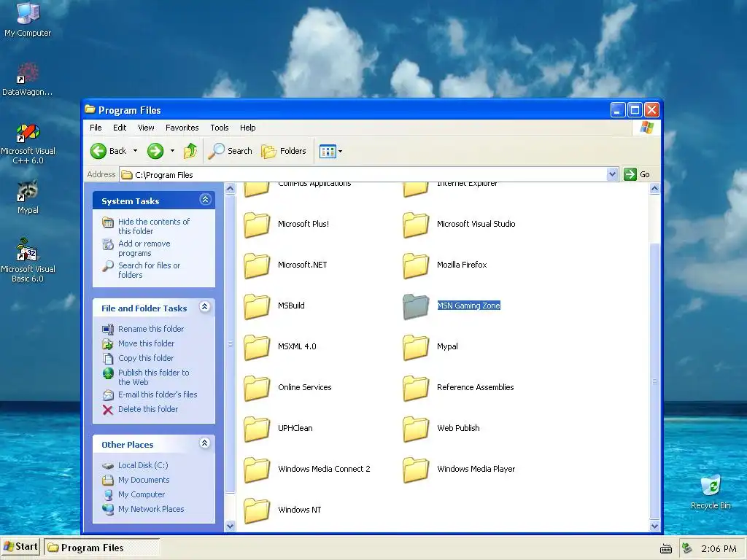The height and width of the screenshot is (560, 747).
Task: Select the Windows Media Connect 2 folder
Action: pyautogui.click(x=257, y=470)
